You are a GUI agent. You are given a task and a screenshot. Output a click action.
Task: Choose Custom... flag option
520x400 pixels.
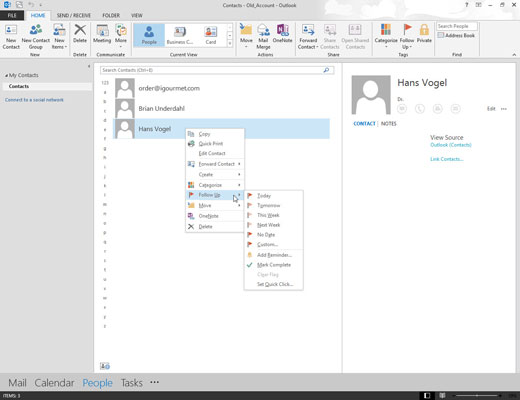point(274,244)
